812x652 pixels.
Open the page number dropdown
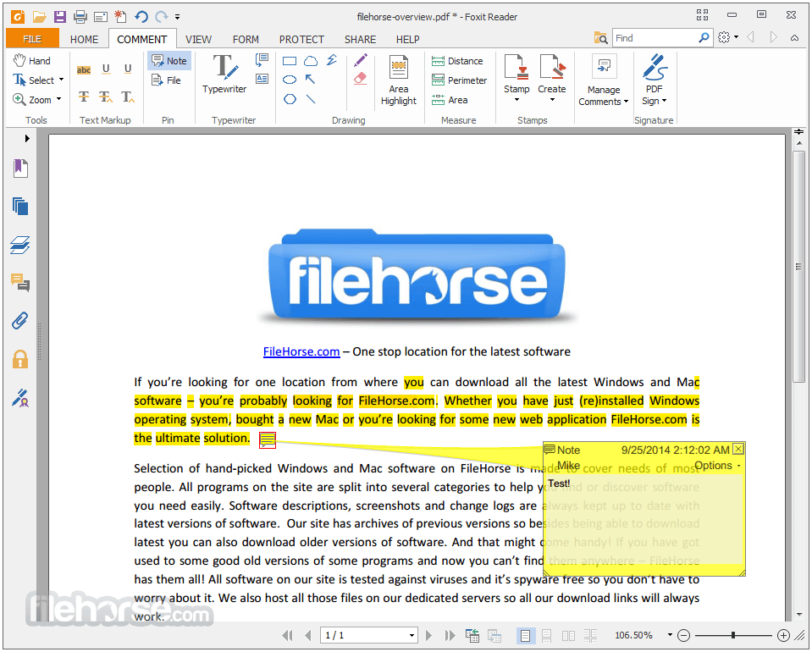point(412,635)
